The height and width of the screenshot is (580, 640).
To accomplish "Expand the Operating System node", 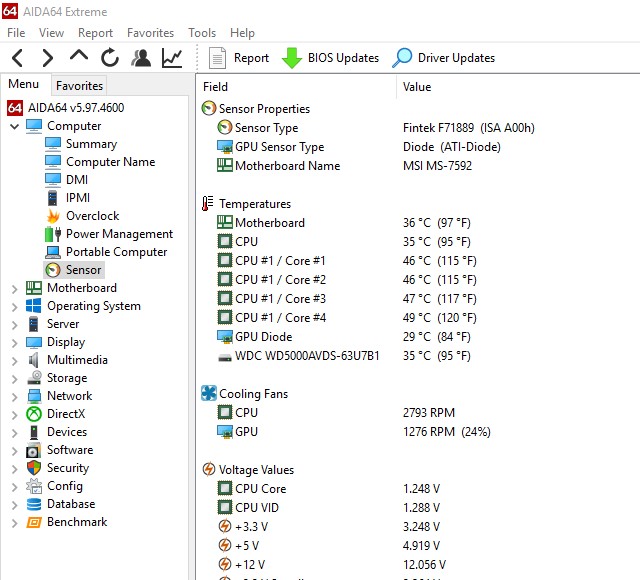I will point(15,307).
